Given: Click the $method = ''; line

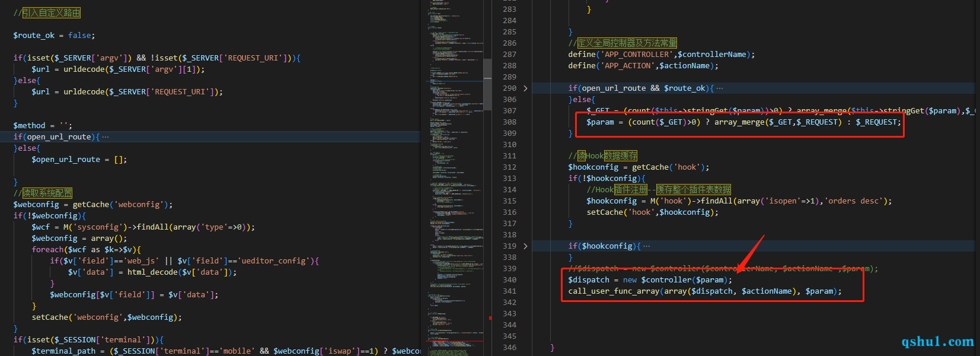Looking at the screenshot, I should [43, 126].
